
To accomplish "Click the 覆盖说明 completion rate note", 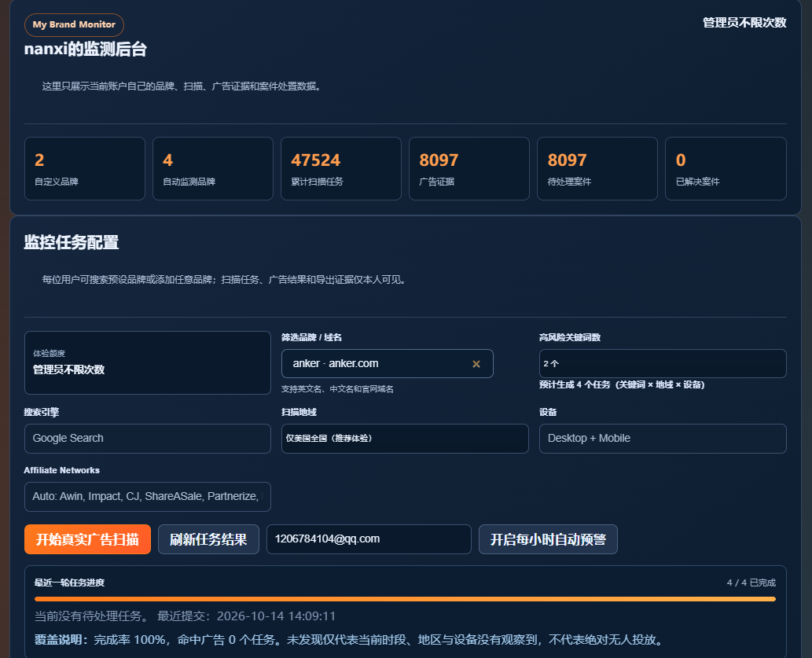I will 350,640.
